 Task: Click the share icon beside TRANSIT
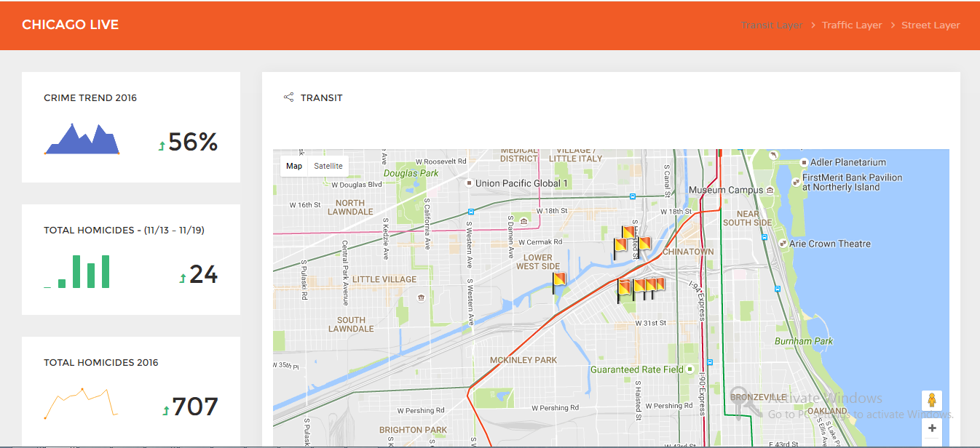click(288, 97)
